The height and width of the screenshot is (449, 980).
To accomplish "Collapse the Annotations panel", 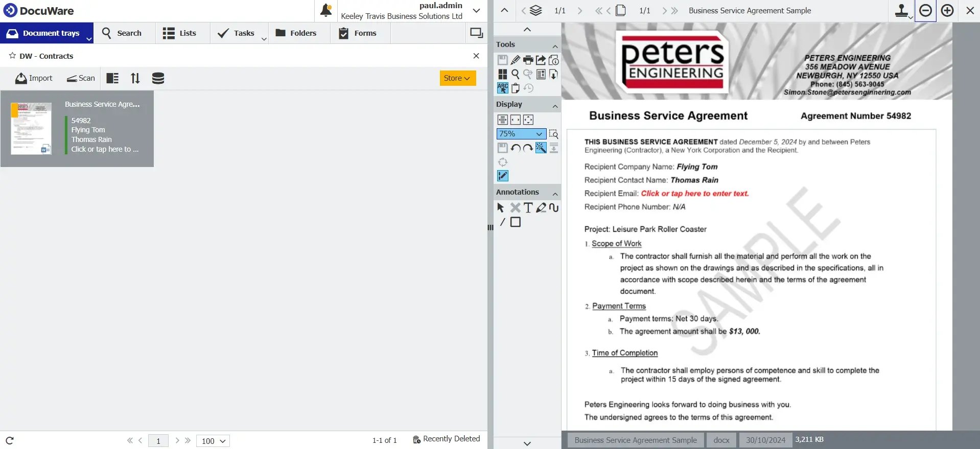I will point(555,194).
